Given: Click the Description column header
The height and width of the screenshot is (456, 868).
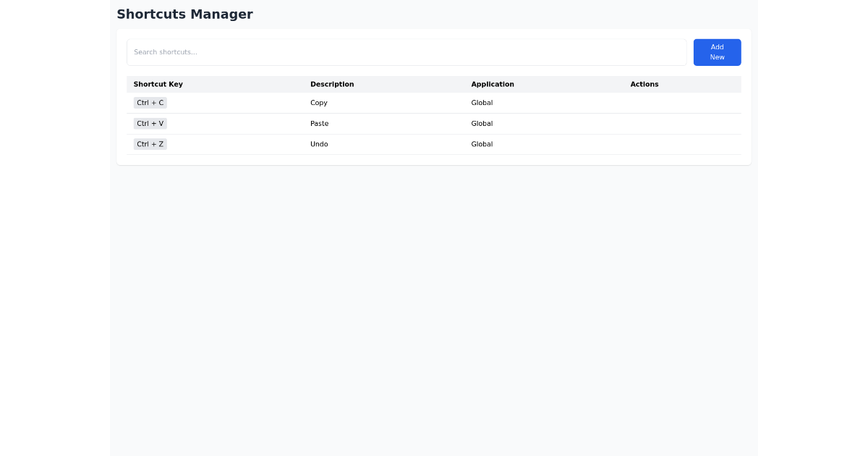Looking at the screenshot, I should pos(332,84).
